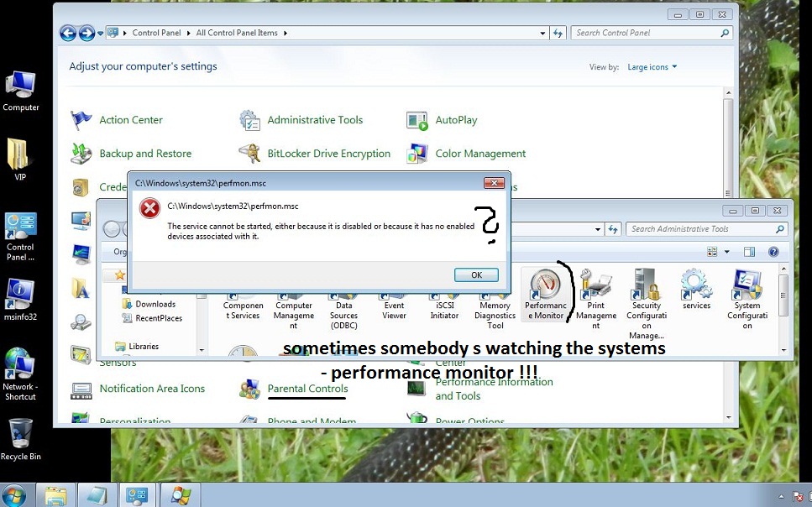The width and height of the screenshot is (812, 507).
Task: Open change view dropdown arrow in Administrative Tools
Action: [x=726, y=252]
